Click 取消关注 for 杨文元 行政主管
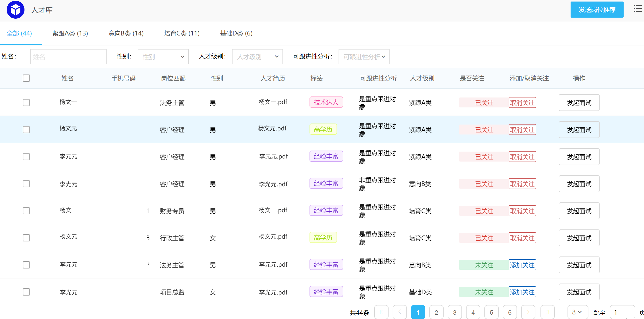Viewport: 644px width, 319px height. coord(522,238)
